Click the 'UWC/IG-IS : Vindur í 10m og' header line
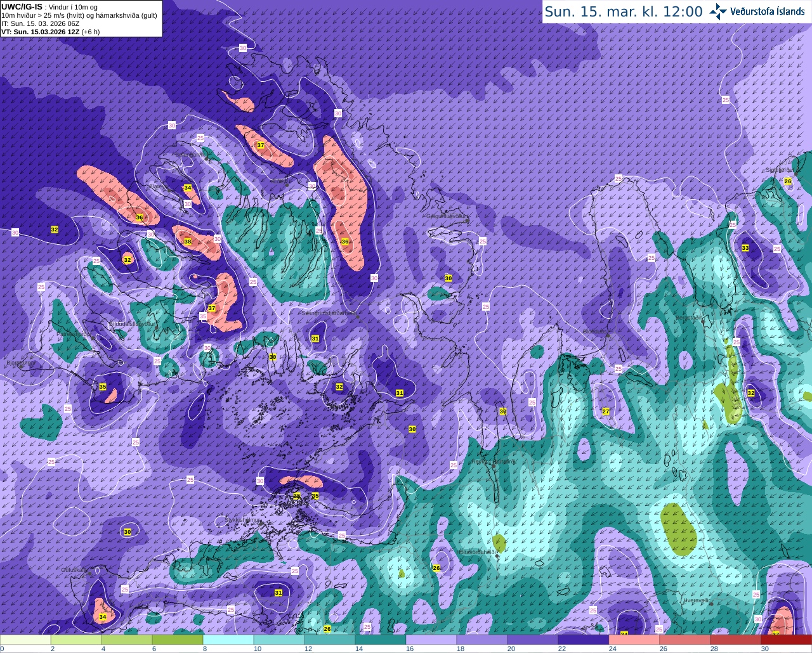812x653 pixels. click(49, 7)
